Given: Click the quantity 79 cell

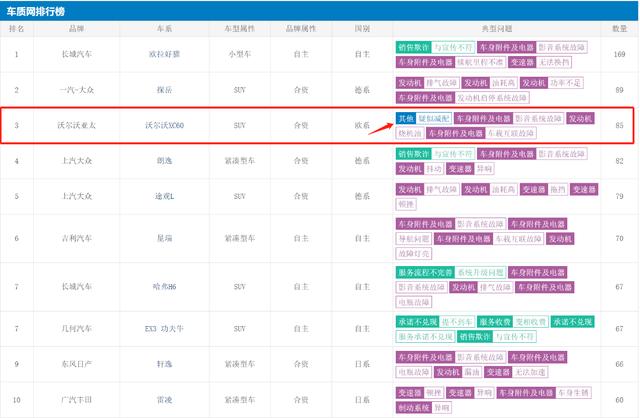Looking at the screenshot, I should (619, 196).
